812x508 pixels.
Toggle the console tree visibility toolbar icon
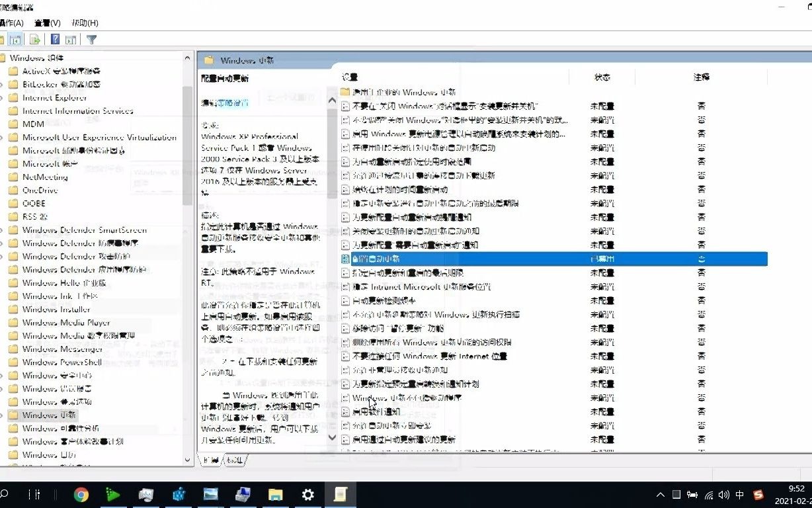click(15, 39)
